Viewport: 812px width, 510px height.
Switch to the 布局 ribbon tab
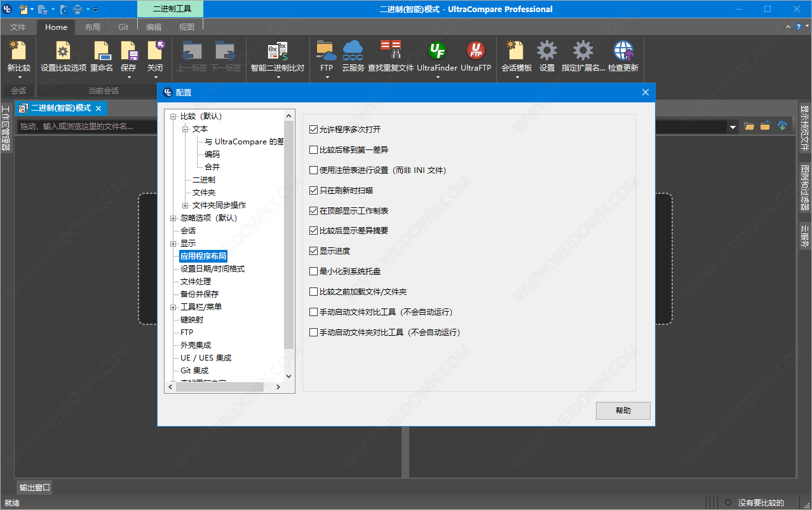coord(92,27)
